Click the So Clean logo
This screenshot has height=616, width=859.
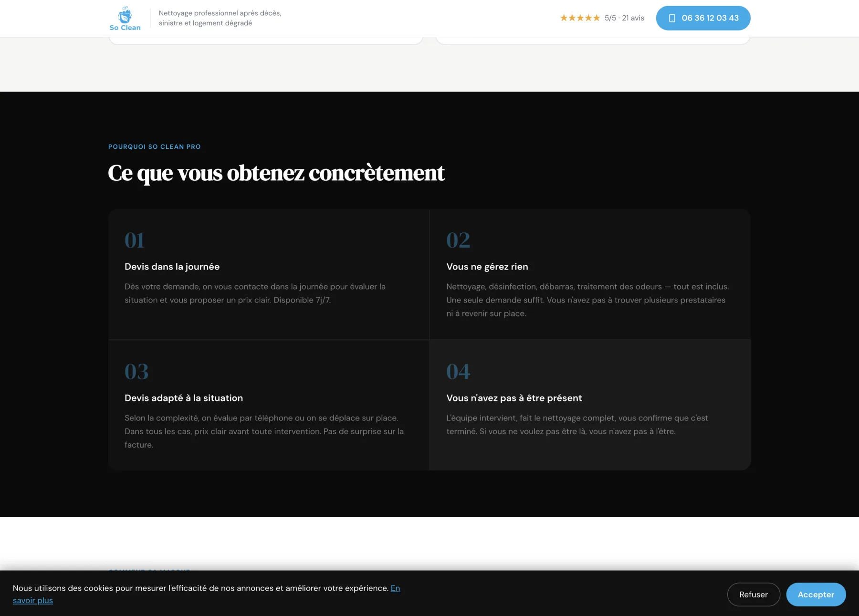tap(125, 19)
